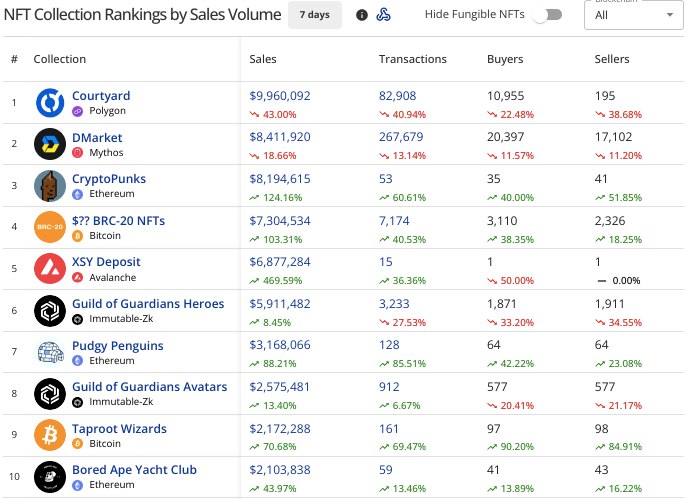Click the BRC-20 NFTs orange logo
Viewport: 691px width, 499px height.
[x=50, y=227]
